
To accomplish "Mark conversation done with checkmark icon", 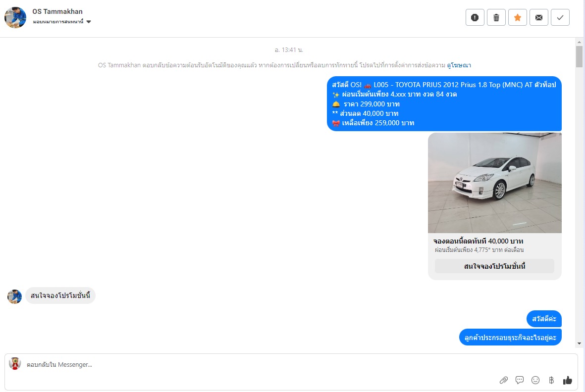I will (x=560, y=17).
